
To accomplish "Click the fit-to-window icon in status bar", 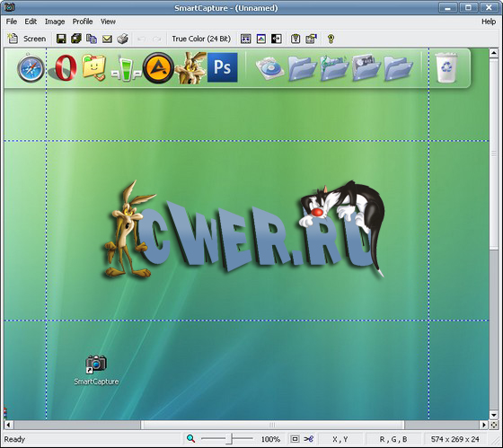I will pyautogui.click(x=295, y=438).
